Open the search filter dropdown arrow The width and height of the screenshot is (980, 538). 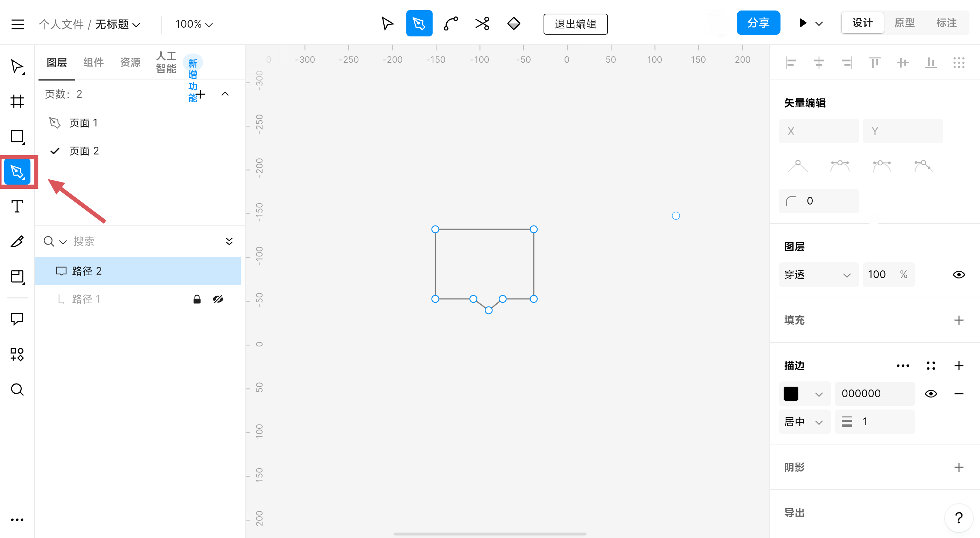coord(63,242)
